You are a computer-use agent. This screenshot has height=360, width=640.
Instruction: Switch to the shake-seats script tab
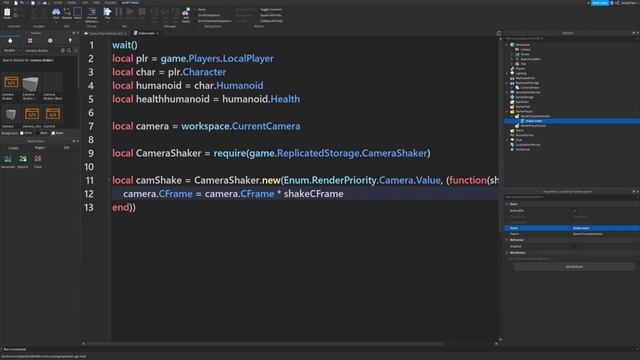146,33
